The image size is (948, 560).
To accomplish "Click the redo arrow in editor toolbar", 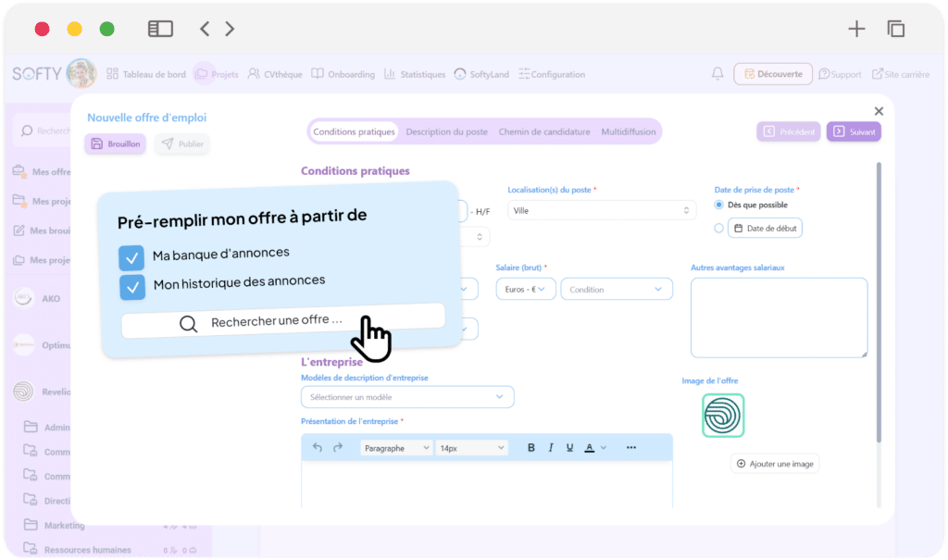I will click(338, 448).
